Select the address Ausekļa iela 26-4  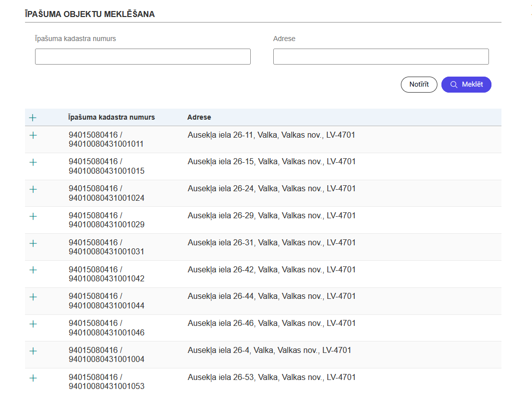pos(269,350)
